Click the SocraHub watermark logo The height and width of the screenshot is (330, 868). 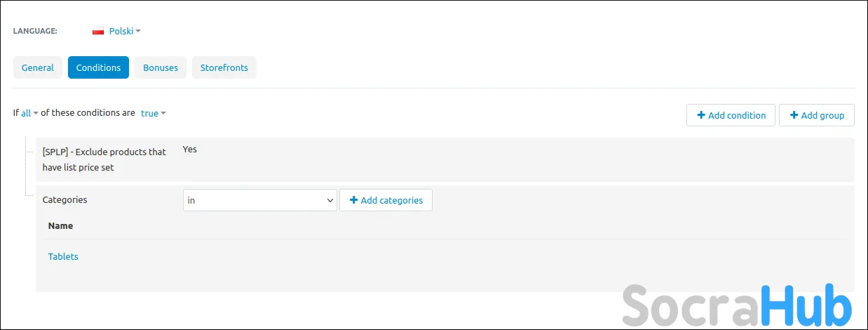tap(737, 304)
